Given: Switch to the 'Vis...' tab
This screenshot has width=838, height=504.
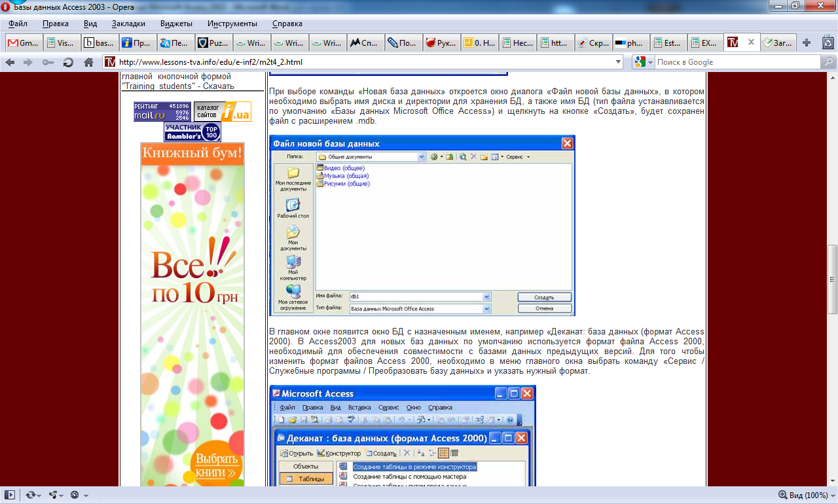Looking at the screenshot, I should click(x=62, y=43).
